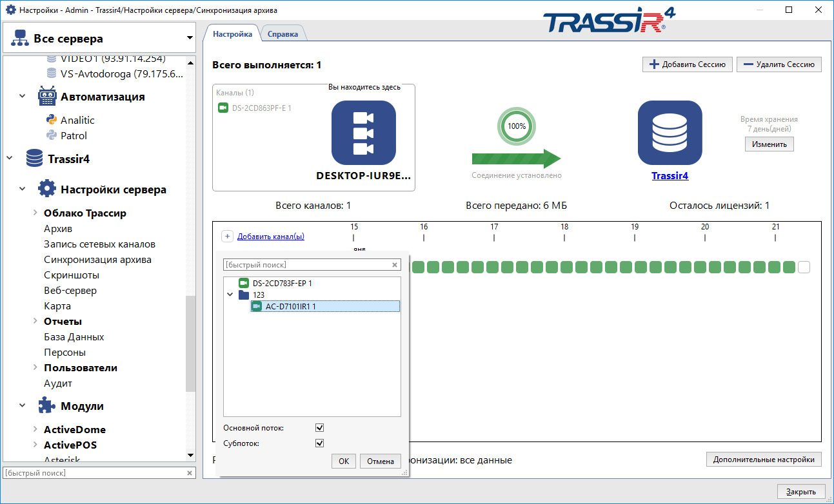Open the Trassir4 server link
Screen dimensions: 834x504
pyautogui.click(x=670, y=175)
